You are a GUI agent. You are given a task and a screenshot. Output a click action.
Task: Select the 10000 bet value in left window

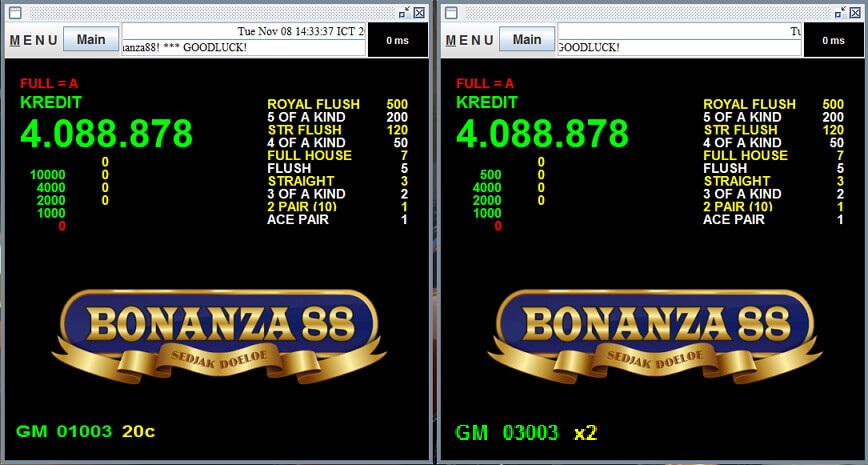point(47,175)
